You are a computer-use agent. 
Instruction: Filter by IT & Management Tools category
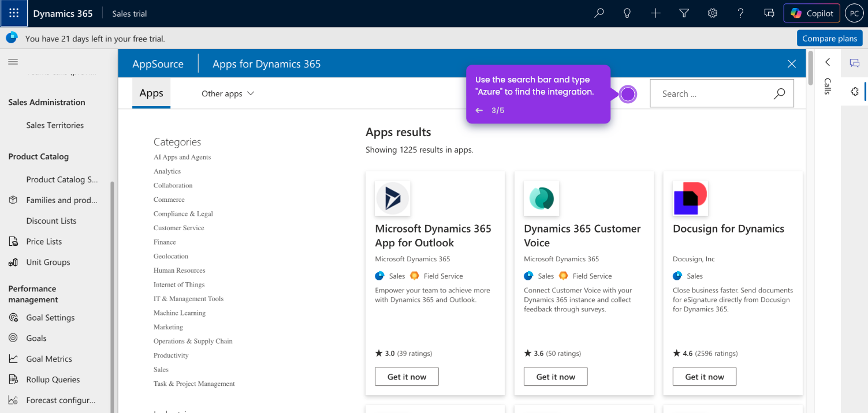coord(188,298)
